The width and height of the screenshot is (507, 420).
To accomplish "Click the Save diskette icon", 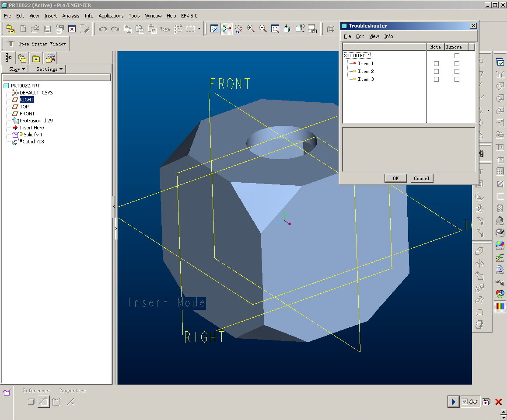I will [47, 29].
